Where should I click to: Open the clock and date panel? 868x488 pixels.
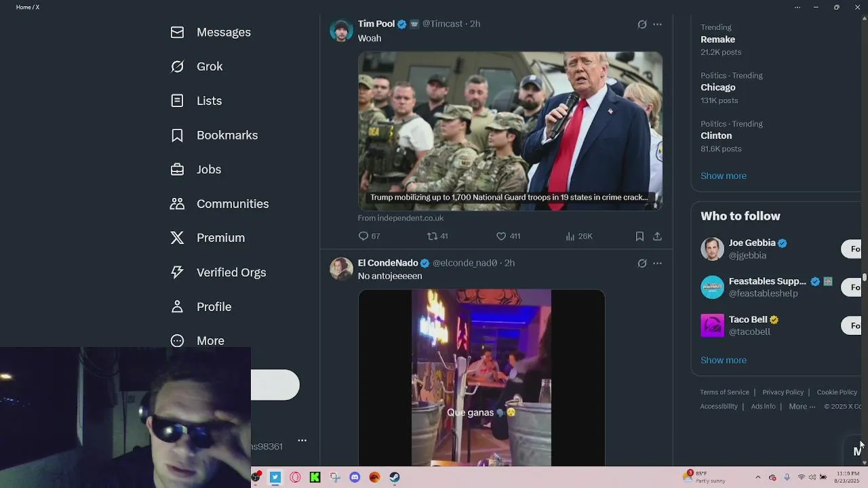[848, 477]
